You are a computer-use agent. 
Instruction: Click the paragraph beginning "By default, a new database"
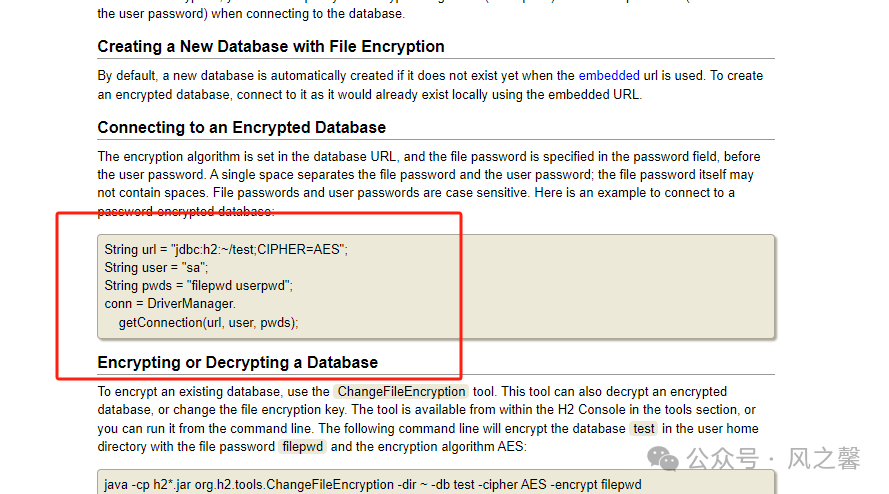point(430,85)
